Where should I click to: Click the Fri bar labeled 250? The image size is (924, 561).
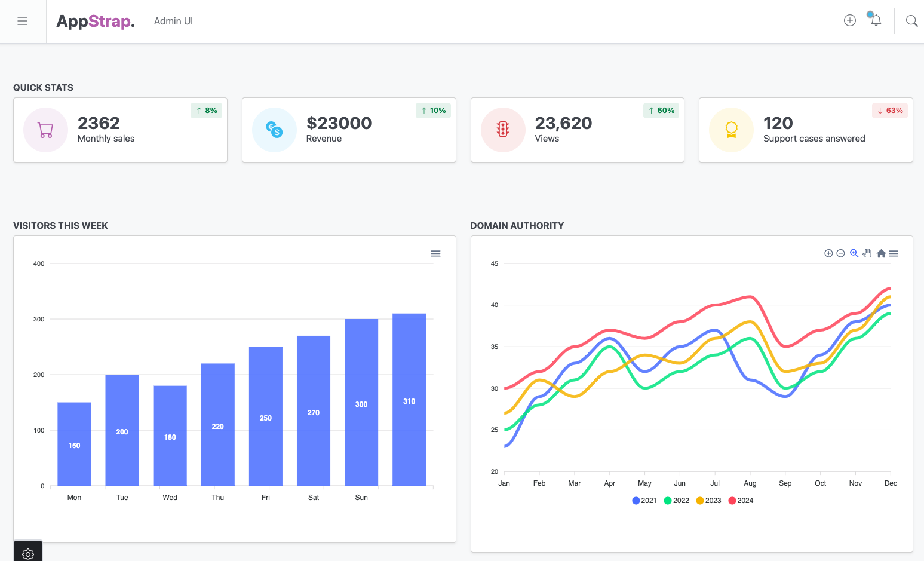pyautogui.click(x=266, y=416)
